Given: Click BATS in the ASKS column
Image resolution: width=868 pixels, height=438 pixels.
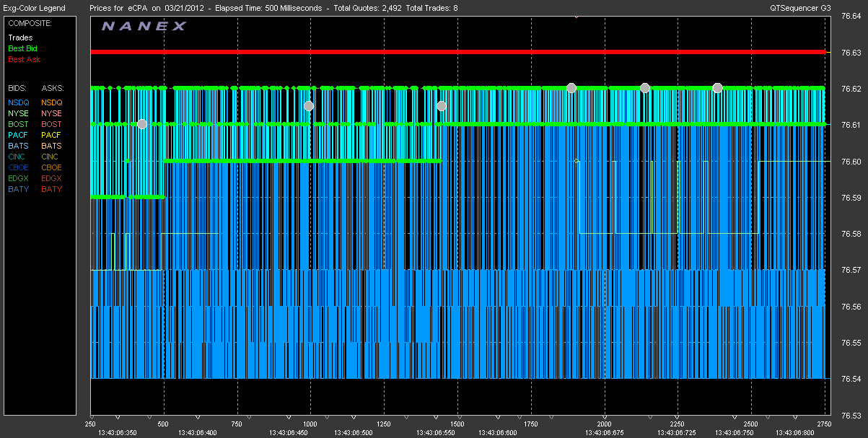Looking at the screenshot, I should coord(52,146).
